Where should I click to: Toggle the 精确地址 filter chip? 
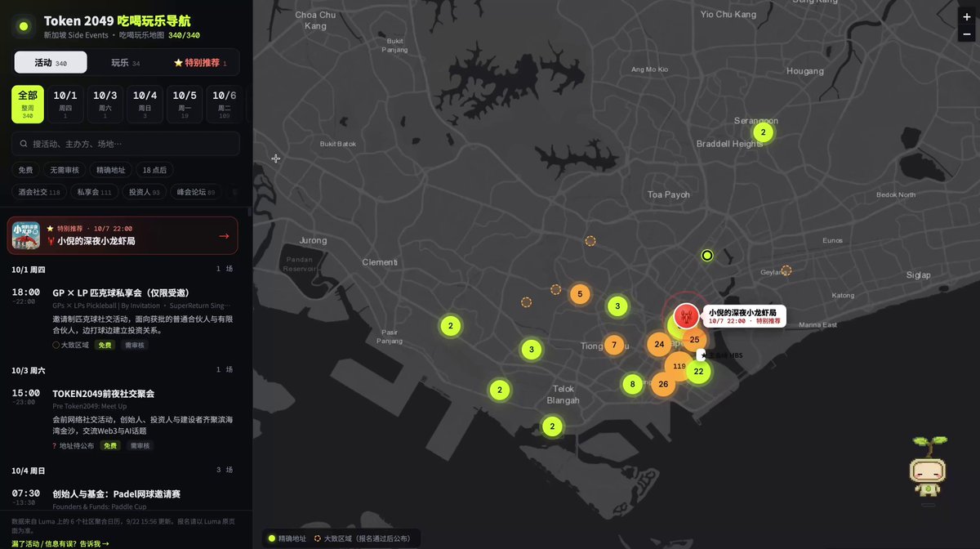coord(111,170)
